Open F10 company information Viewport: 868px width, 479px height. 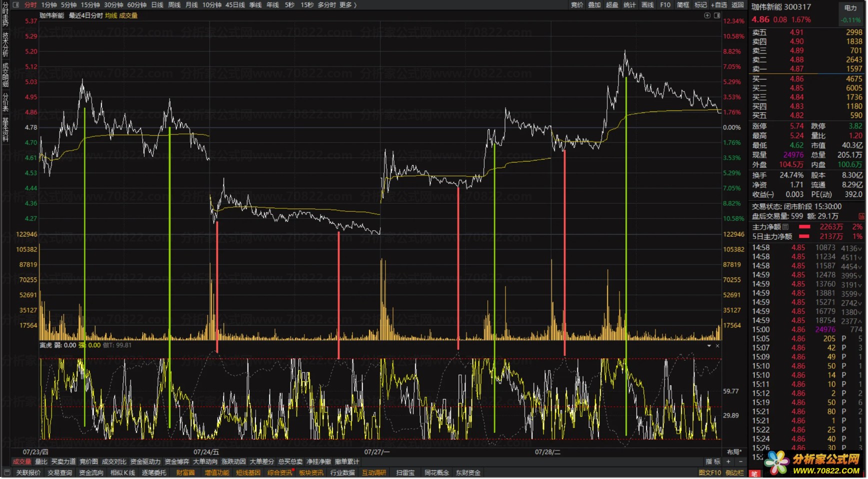(x=665, y=5)
